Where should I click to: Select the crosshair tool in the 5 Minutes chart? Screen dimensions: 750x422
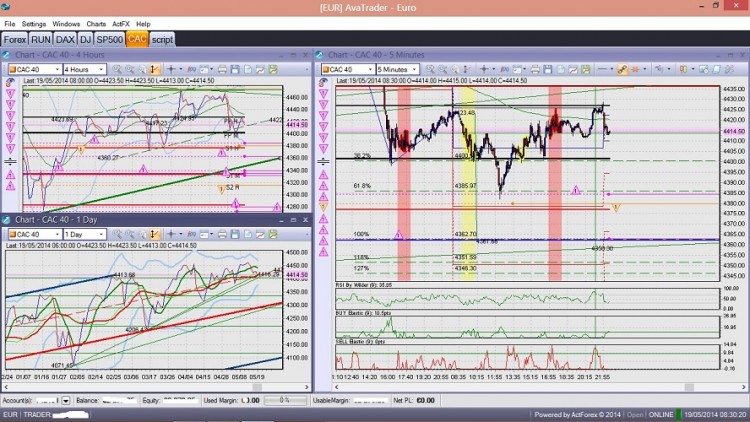484,70
